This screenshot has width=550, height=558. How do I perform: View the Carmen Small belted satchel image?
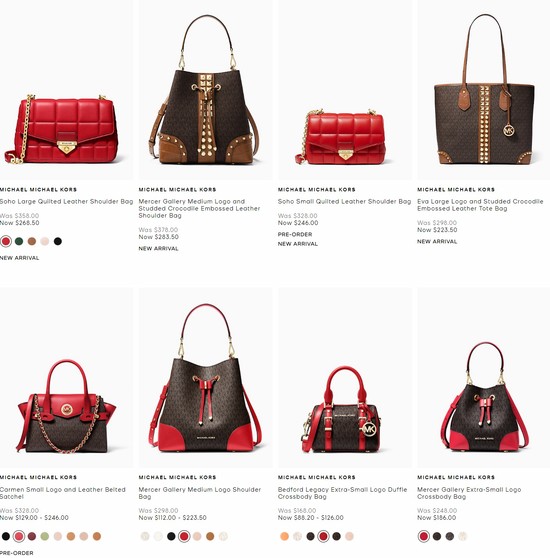(66, 407)
